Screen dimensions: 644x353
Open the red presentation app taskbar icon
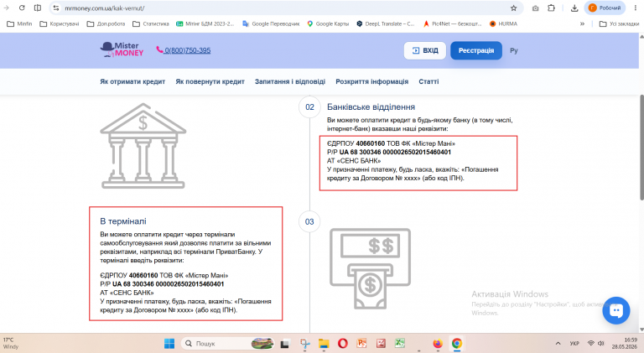point(381,344)
